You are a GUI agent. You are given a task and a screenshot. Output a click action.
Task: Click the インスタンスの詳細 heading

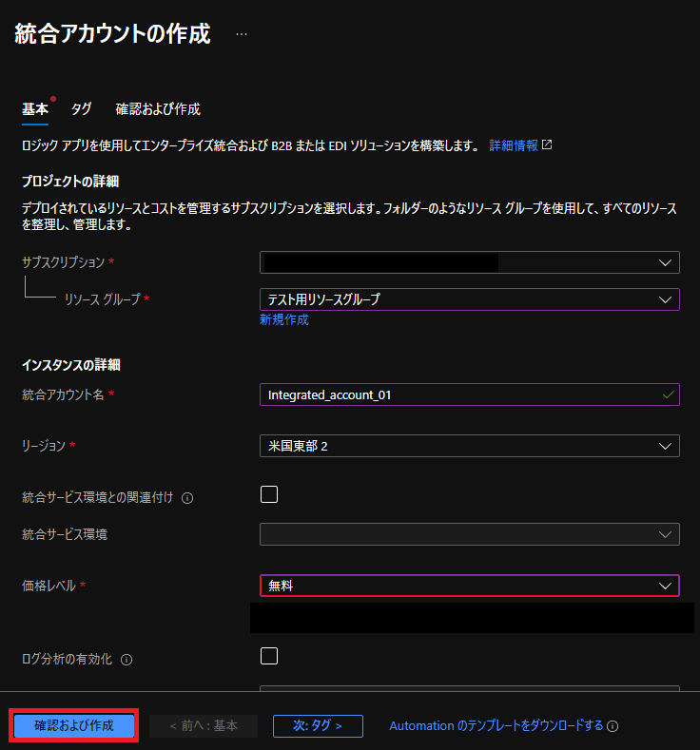click(x=71, y=365)
